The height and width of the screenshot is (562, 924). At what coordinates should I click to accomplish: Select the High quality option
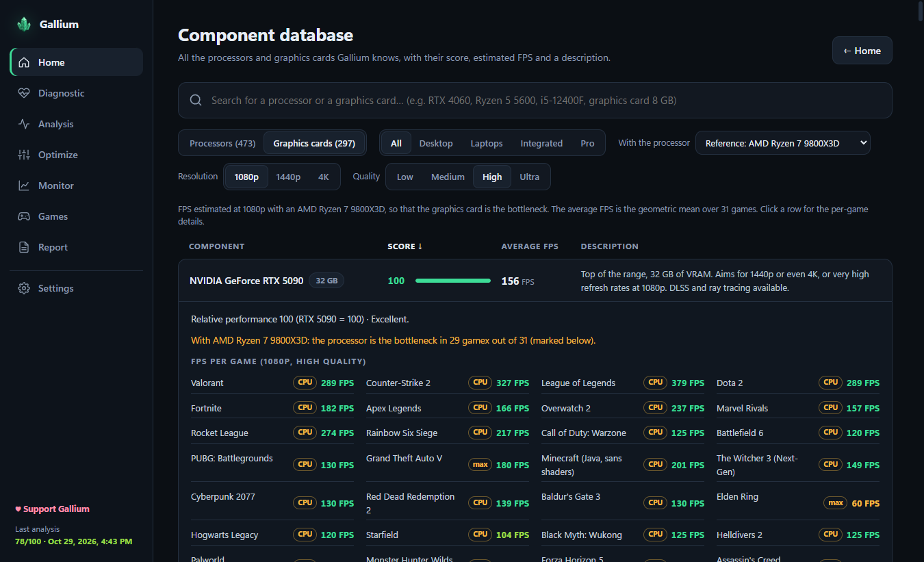(x=492, y=177)
